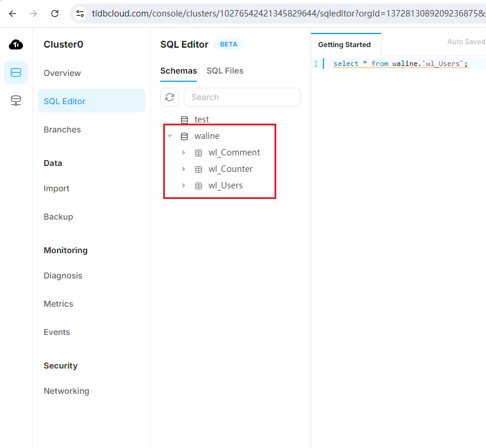Click the BETA badge

click(229, 44)
